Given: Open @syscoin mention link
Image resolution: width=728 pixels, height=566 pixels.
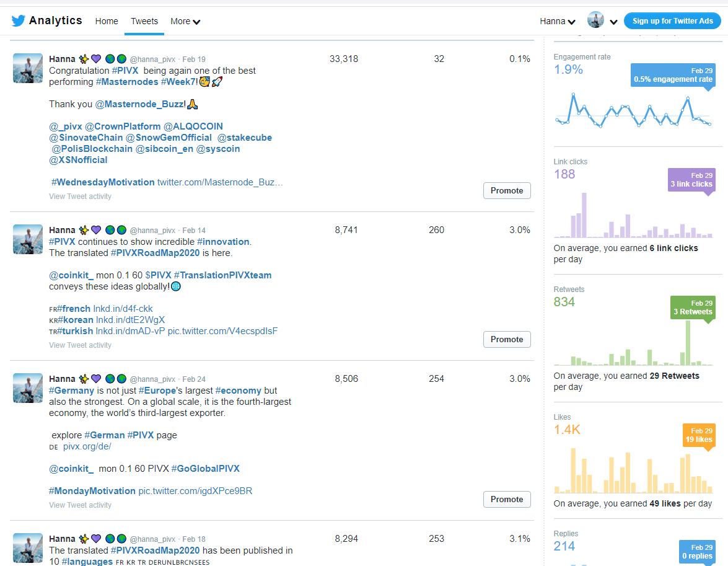Looking at the screenshot, I should 218,149.
